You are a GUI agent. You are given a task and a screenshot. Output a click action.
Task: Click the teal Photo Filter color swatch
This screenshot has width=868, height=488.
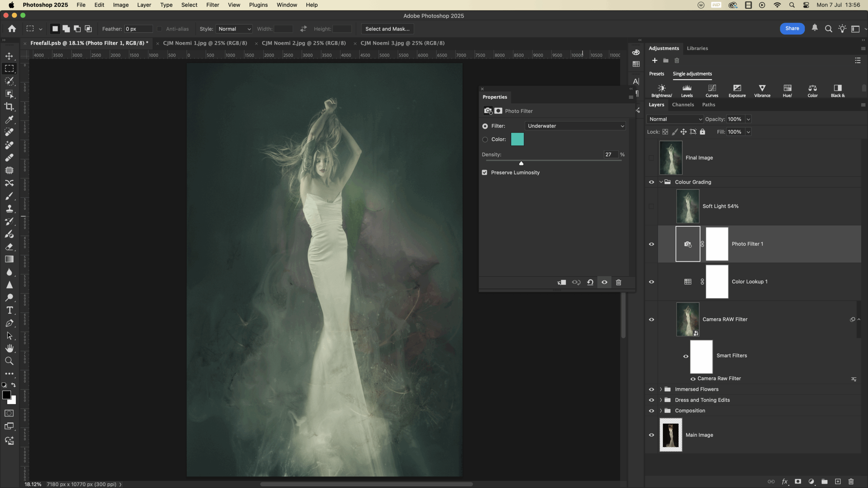pos(517,140)
